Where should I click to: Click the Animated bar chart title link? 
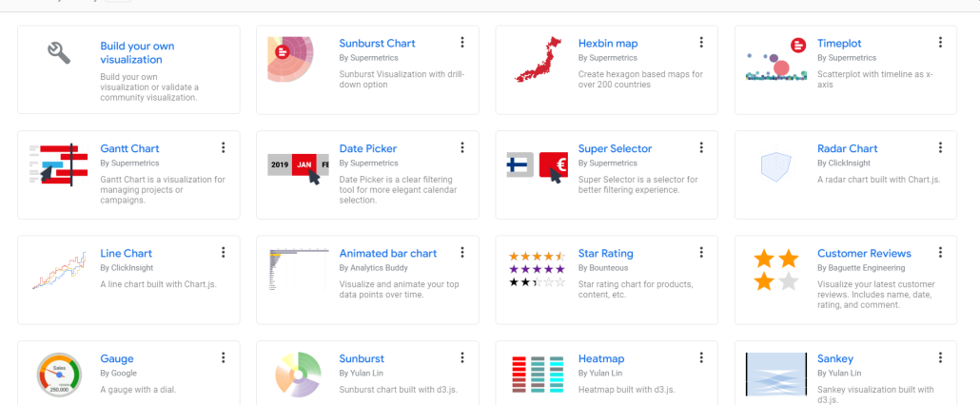point(387,253)
